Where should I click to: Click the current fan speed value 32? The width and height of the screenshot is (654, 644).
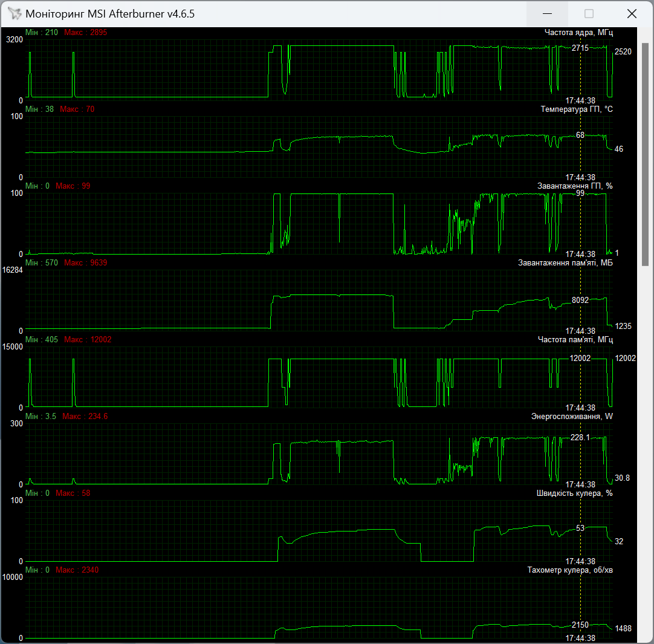tap(619, 542)
